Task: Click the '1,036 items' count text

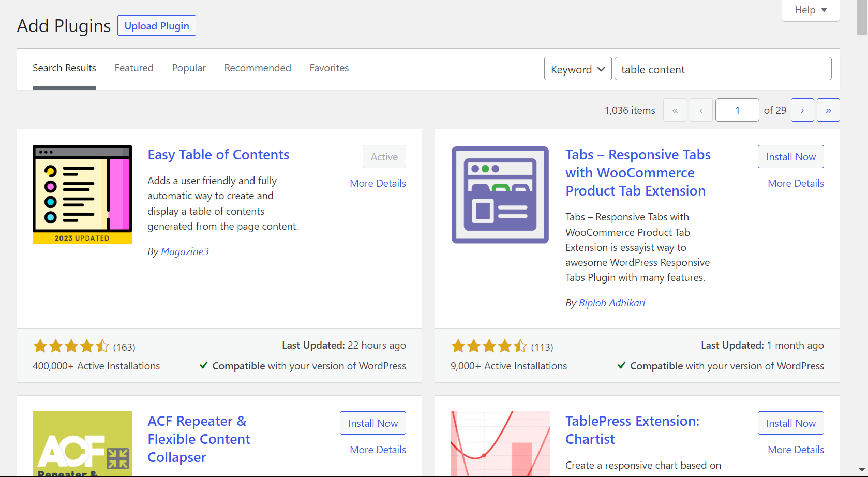Action: [630, 110]
